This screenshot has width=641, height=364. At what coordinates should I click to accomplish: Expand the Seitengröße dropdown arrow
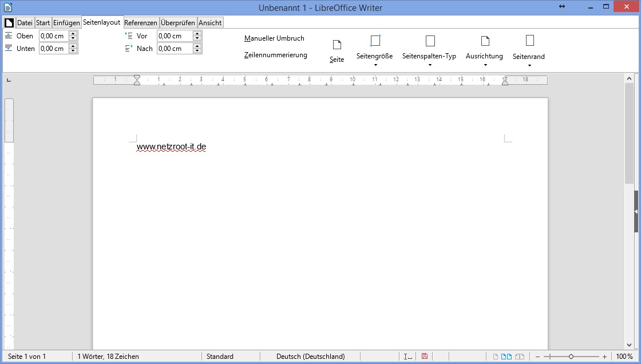coord(375,65)
